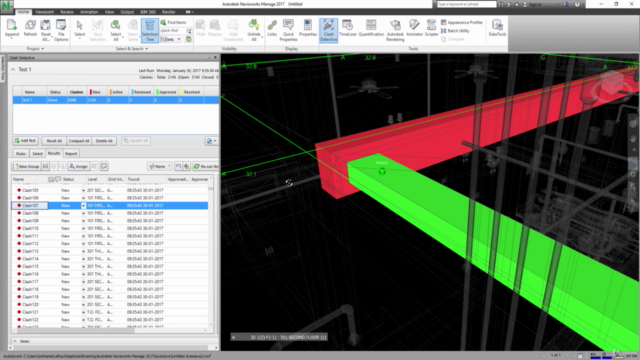The width and height of the screenshot is (640, 360).
Task: Toggle the Clash Detective tool button
Action: point(329,30)
